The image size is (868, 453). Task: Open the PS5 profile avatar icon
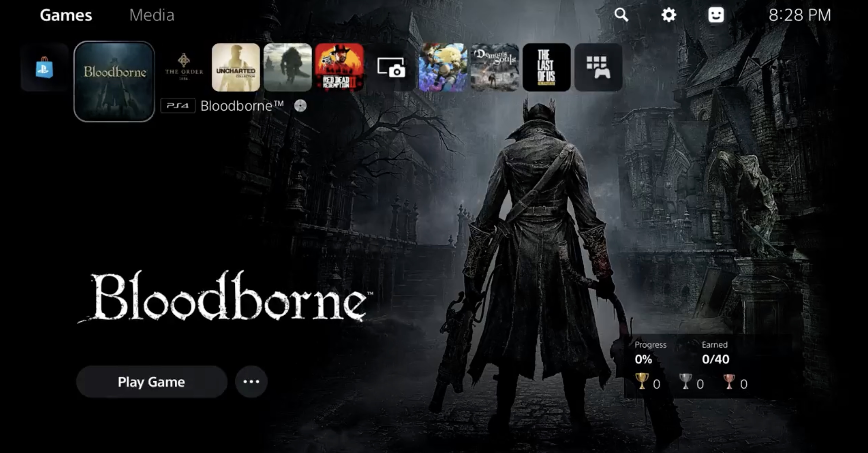(716, 15)
